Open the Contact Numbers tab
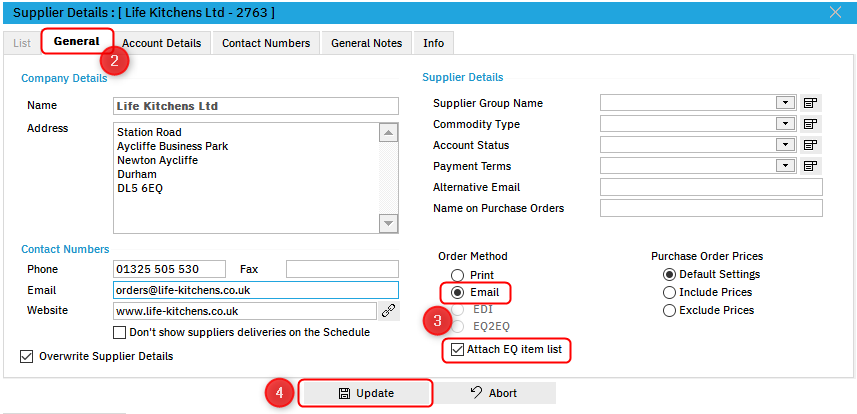 coord(266,43)
